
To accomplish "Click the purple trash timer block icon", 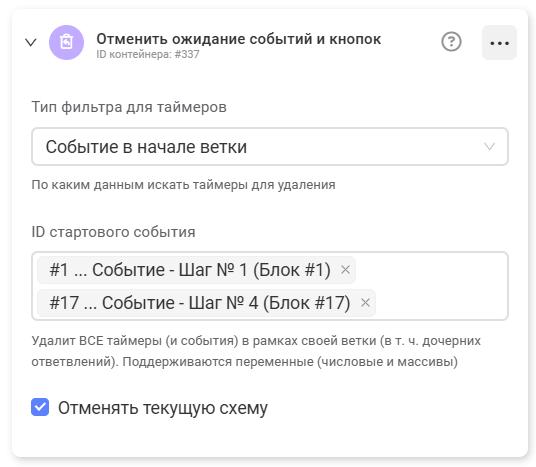I will pos(66,42).
